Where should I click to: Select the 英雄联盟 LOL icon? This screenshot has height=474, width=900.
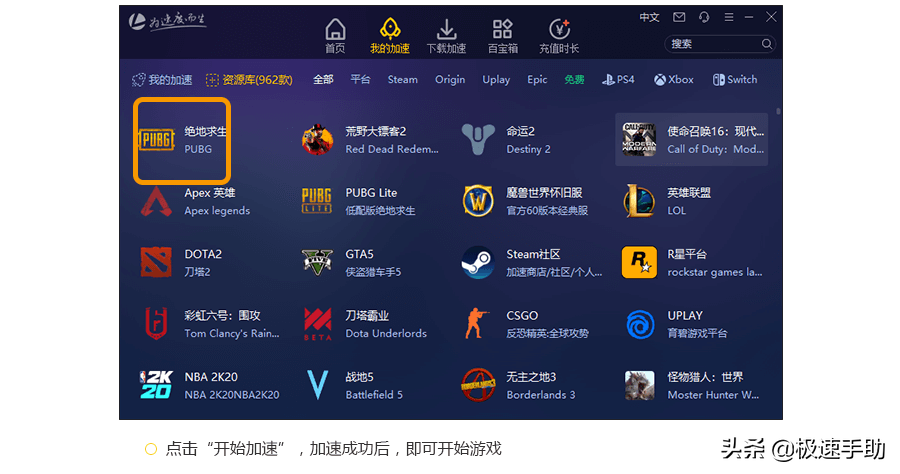pos(639,201)
